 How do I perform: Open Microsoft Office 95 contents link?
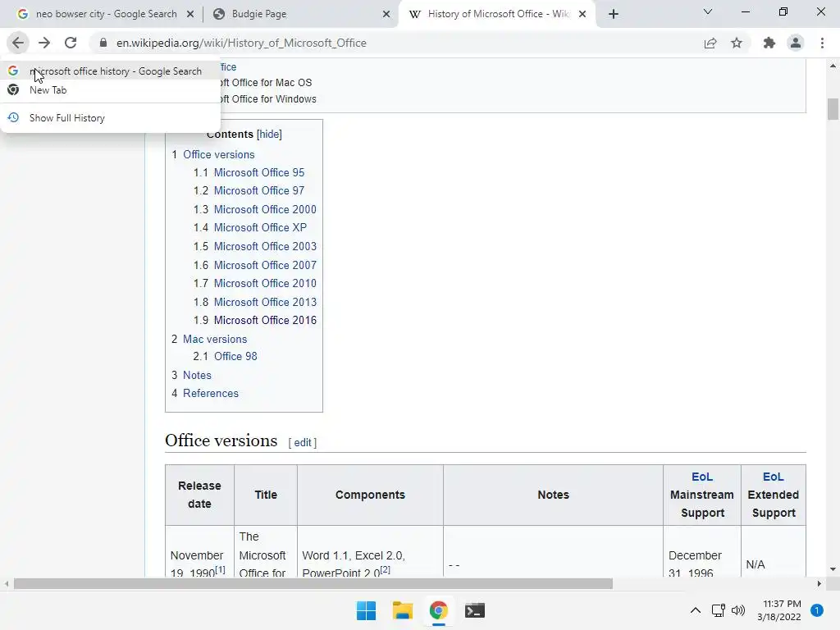259,172
